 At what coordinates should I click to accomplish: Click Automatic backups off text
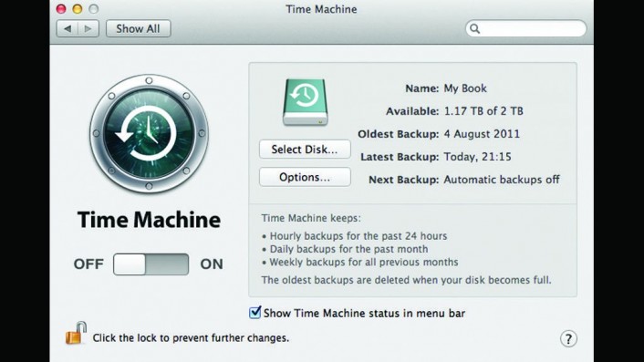tap(502, 180)
